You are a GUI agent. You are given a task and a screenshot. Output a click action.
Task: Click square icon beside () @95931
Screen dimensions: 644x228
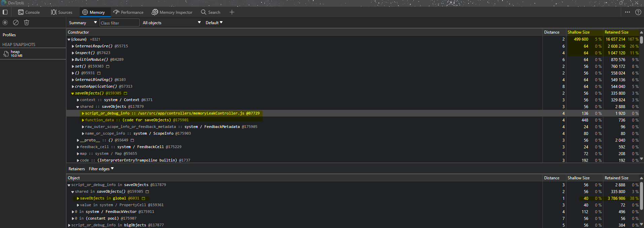[99, 73]
